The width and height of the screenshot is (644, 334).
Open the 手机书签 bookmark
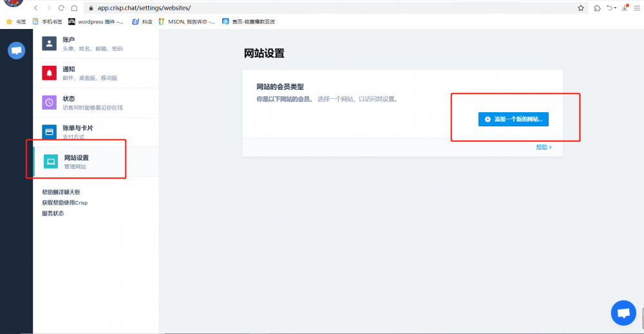click(47, 22)
